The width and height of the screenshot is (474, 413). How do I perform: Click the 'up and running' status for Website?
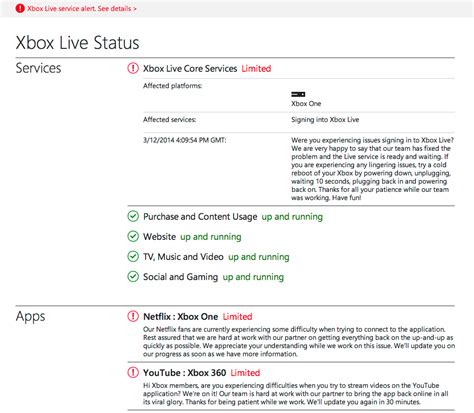point(211,237)
